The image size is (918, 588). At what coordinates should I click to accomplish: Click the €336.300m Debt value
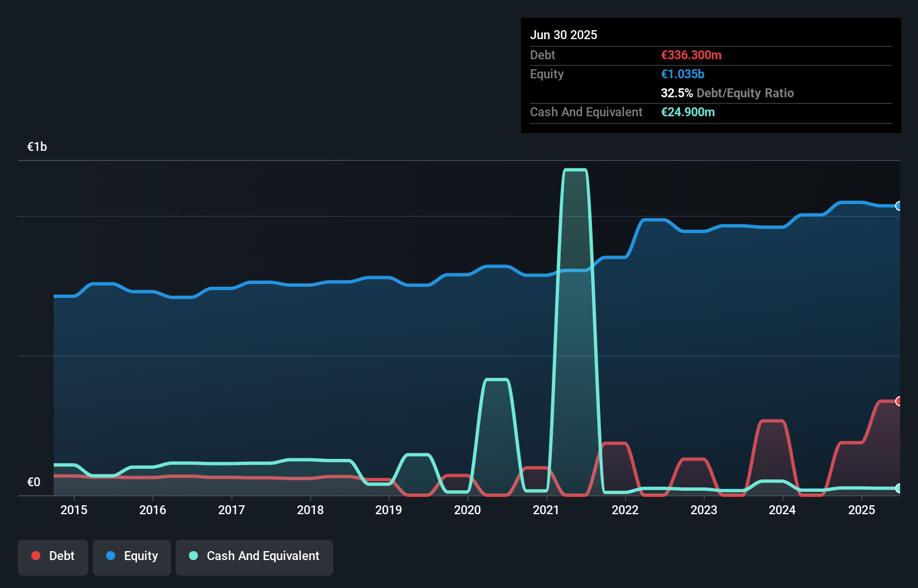pyautogui.click(x=691, y=55)
